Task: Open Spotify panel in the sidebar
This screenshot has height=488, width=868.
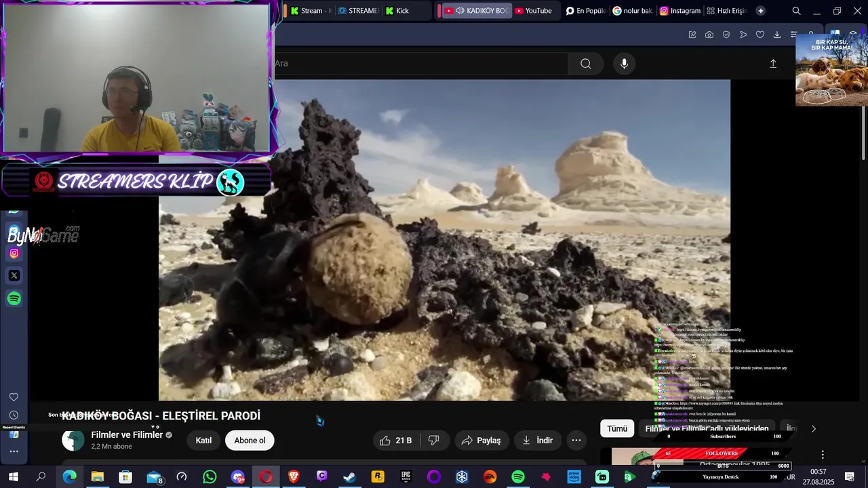Action: (x=14, y=298)
